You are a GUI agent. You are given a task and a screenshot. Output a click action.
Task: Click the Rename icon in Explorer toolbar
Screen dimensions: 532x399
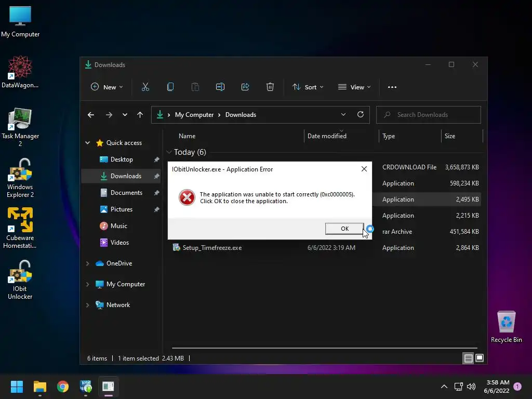click(x=220, y=87)
